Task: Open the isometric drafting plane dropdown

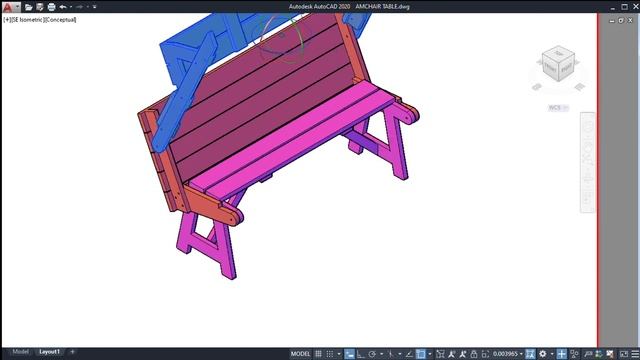Action: pos(400,354)
